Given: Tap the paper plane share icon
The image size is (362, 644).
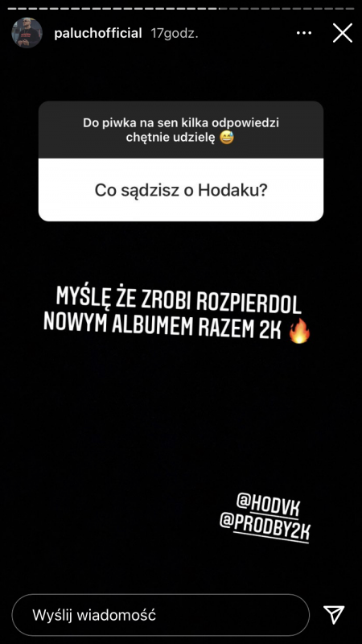Looking at the screenshot, I should pyautogui.click(x=334, y=615).
